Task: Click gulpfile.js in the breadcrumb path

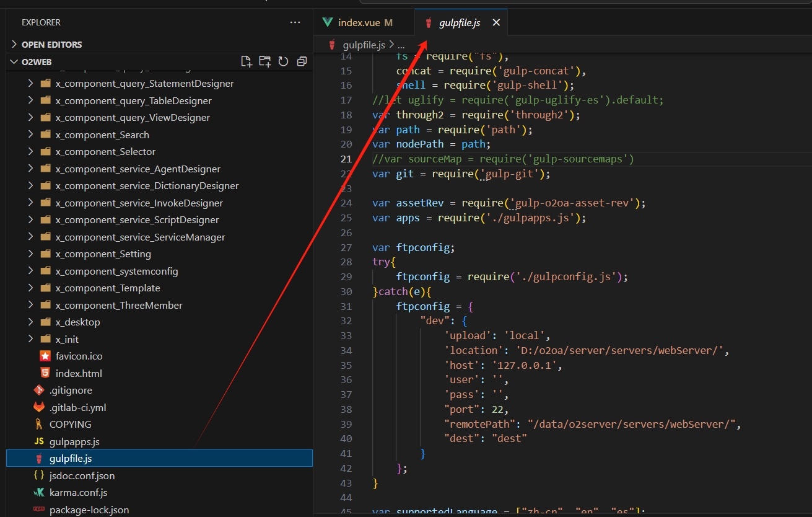Action: coord(364,45)
